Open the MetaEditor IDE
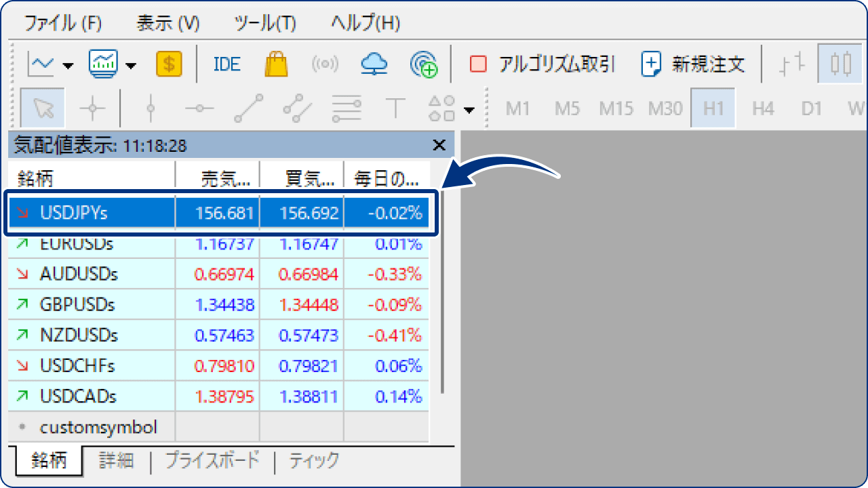The height and width of the screenshot is (488, 868). pos(226,64)
